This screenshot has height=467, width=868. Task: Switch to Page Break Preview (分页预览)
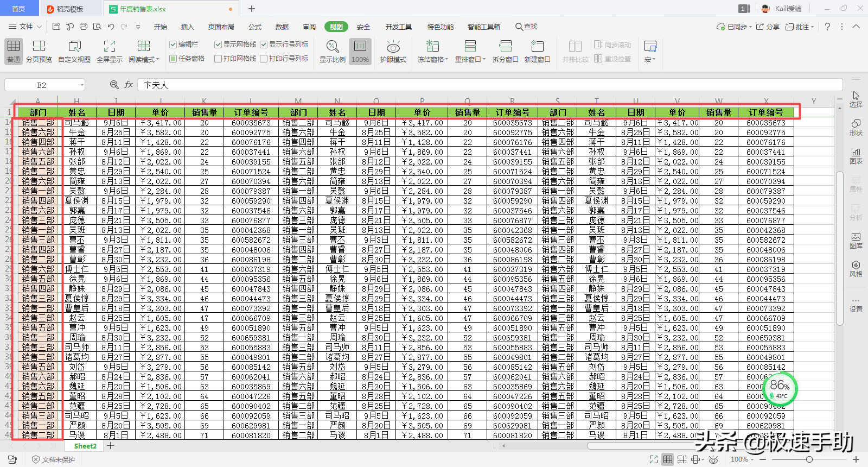coord(39,51)
